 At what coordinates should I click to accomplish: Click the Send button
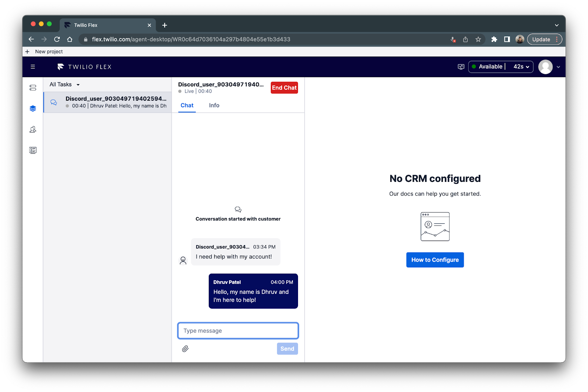coord(287,349)
